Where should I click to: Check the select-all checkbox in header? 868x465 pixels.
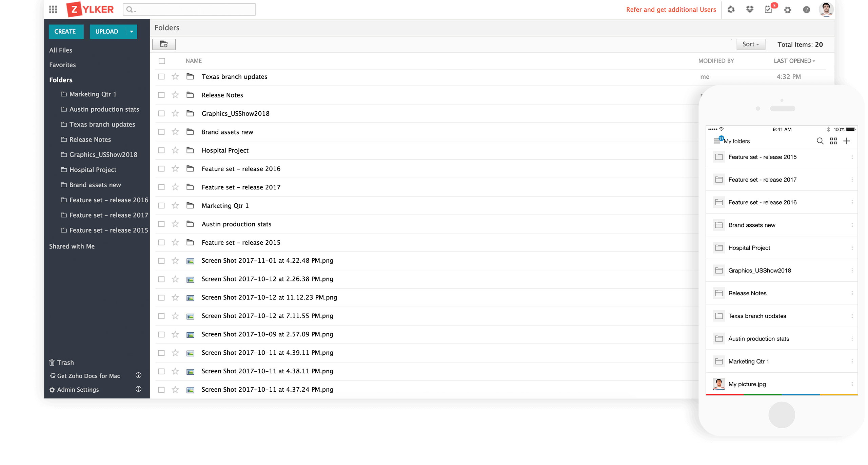[x=162, y=61]
